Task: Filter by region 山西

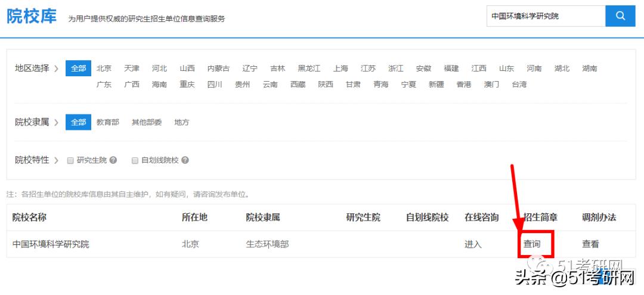Action: [x=187, y=68]
